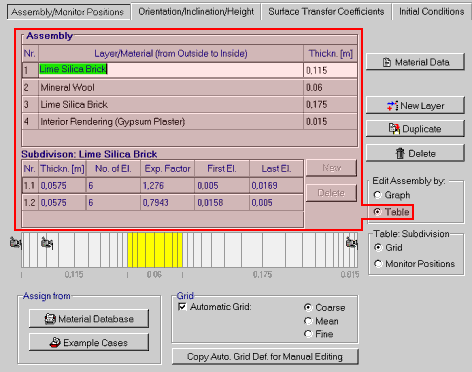Click the Duplicate pages icon

[394, 129]
